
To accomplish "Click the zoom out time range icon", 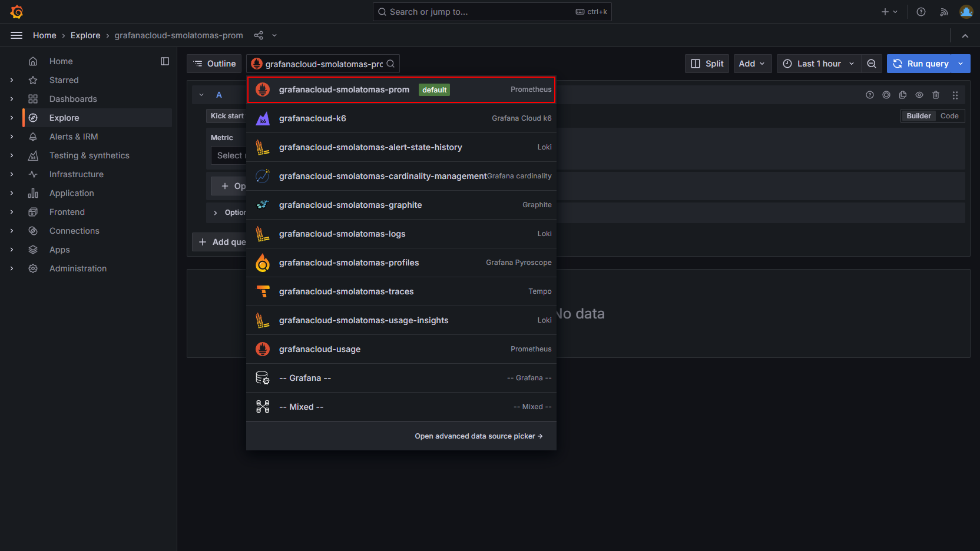I will pyautogui.click(x=872, y=64).
